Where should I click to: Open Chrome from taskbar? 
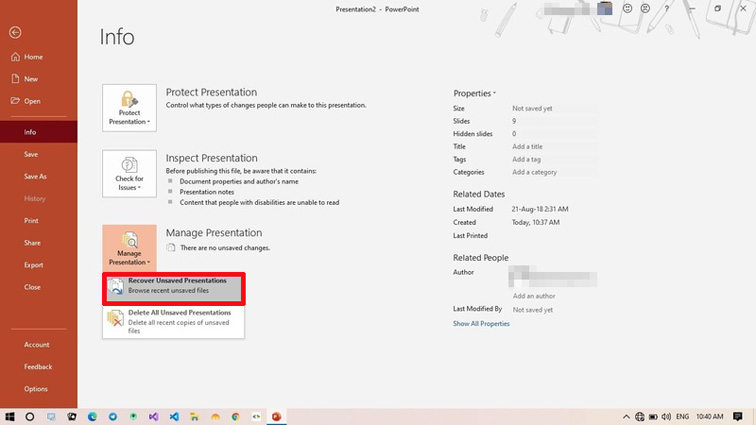pos(236,416)
